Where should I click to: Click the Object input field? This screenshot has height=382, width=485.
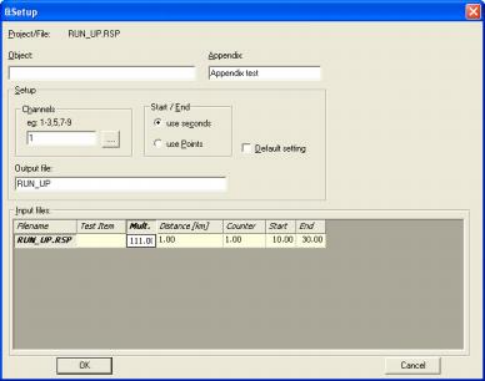pyautogui.click(x=102, y=73)
